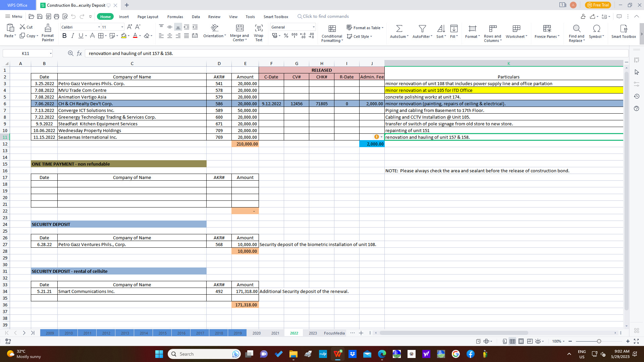Switch to the 2023 sheet tab
This screenshot has height=362, width=644.
[x=313, y=333]
